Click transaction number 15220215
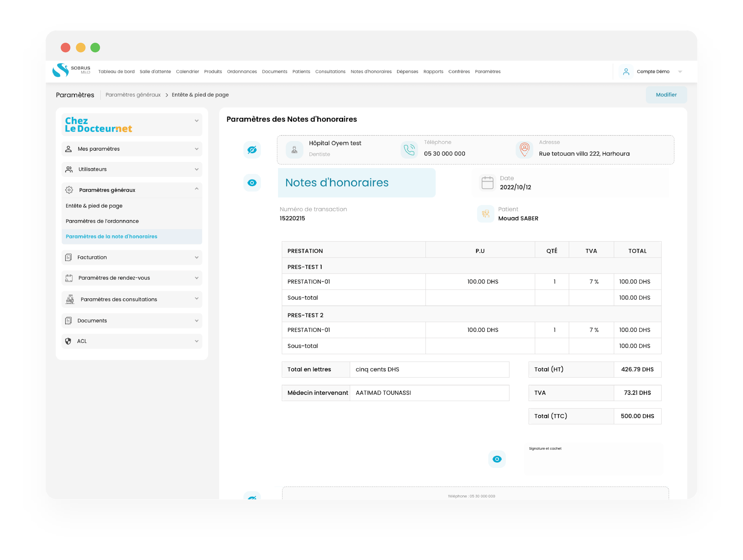The width and height of the screenshot is (743, 560). pos(292,218)
